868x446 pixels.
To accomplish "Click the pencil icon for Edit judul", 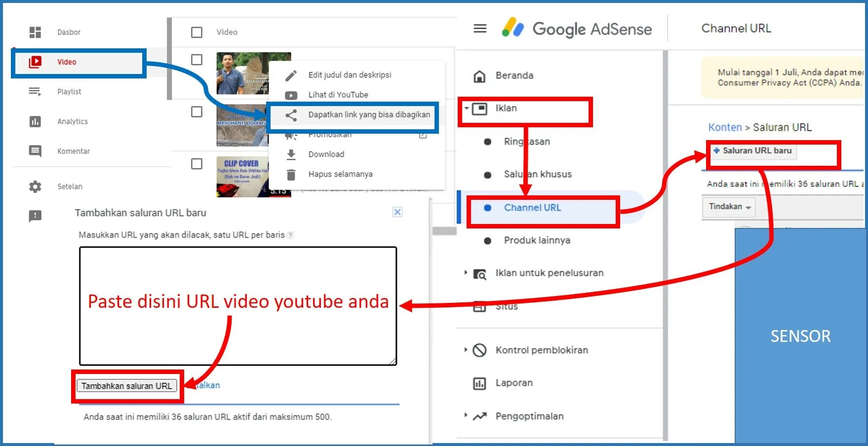I will pyautogui.click(x=291, y=75).
